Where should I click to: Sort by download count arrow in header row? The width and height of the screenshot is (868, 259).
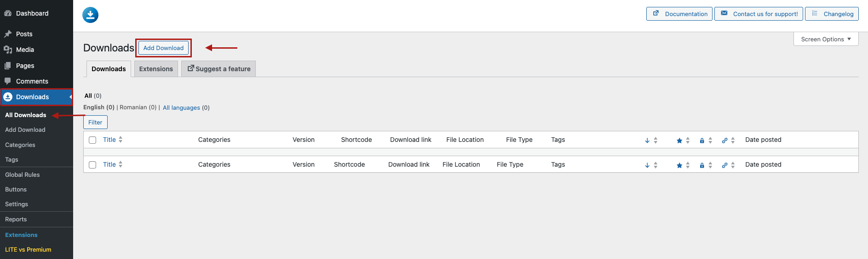pos(647,141)
